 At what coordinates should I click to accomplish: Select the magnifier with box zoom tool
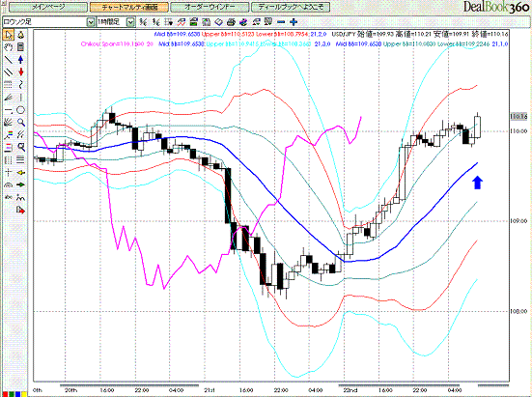[21, 148]
